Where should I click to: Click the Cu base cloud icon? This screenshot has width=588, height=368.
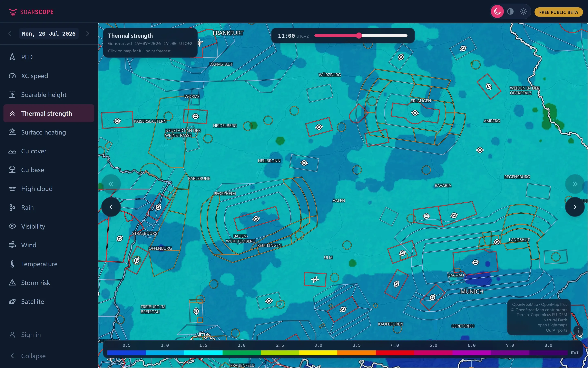pos(12,170)
